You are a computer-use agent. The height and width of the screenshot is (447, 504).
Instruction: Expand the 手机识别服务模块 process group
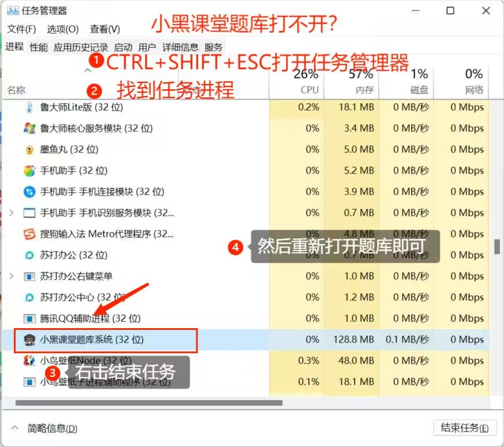[12, 213]
